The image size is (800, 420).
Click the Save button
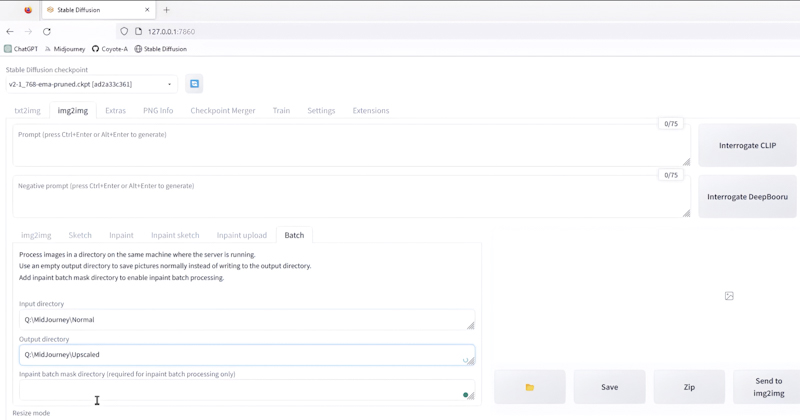(609, 387)
